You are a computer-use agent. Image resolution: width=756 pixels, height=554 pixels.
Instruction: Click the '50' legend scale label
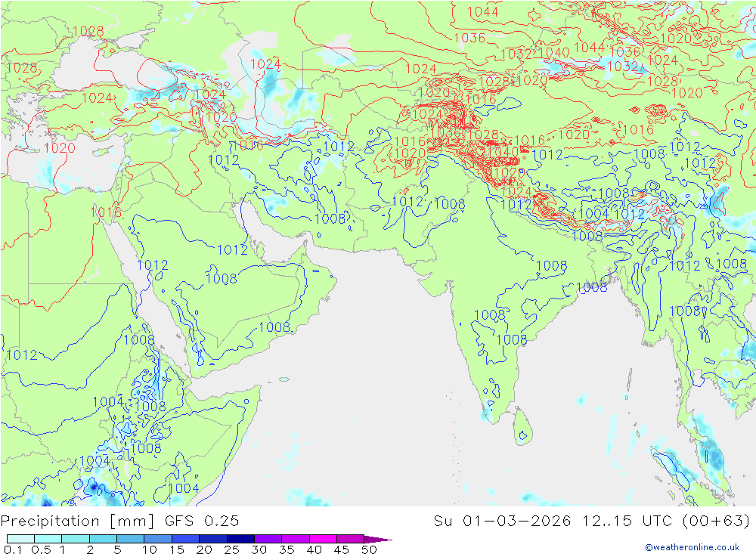point(369,549)
